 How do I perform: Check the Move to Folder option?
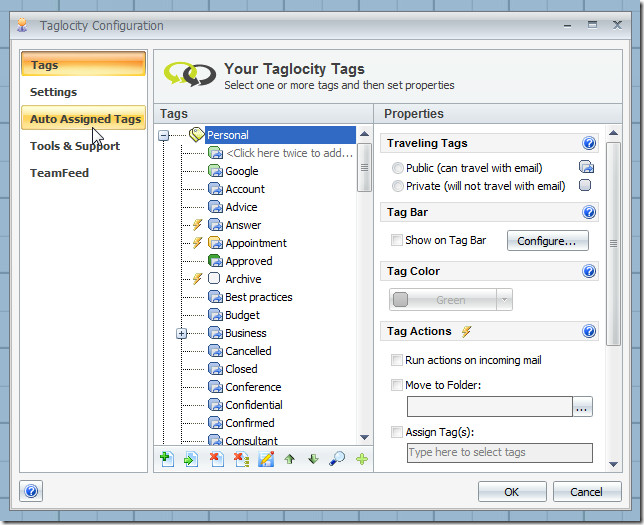(397, 385)
